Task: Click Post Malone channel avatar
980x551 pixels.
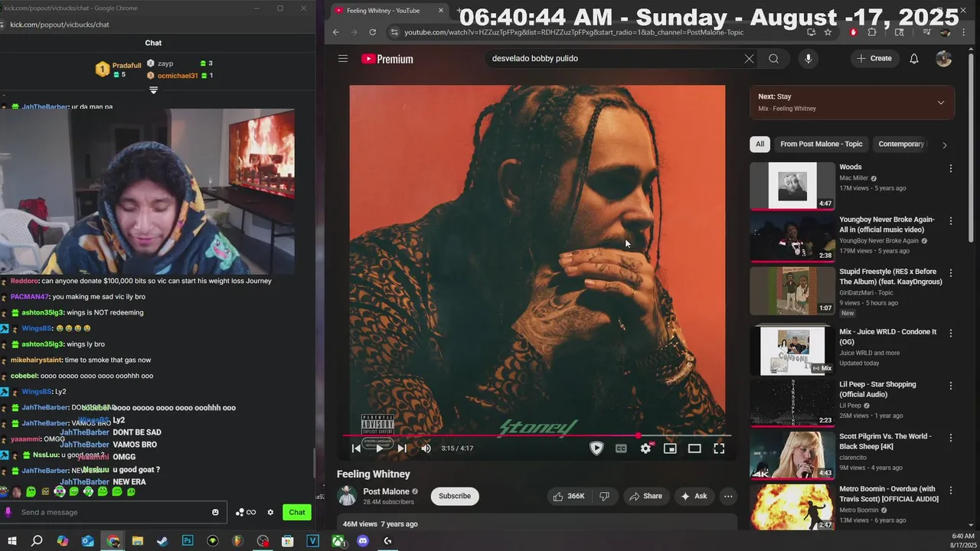Action: click(x=348, y=496)
